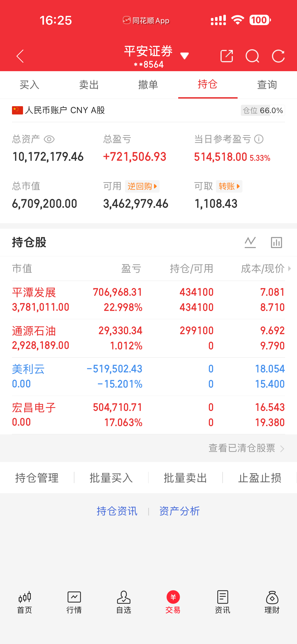Open info icon beside 当日参考盈亏
Viewport: 297px width, 644px height.
tap(259, 139)
